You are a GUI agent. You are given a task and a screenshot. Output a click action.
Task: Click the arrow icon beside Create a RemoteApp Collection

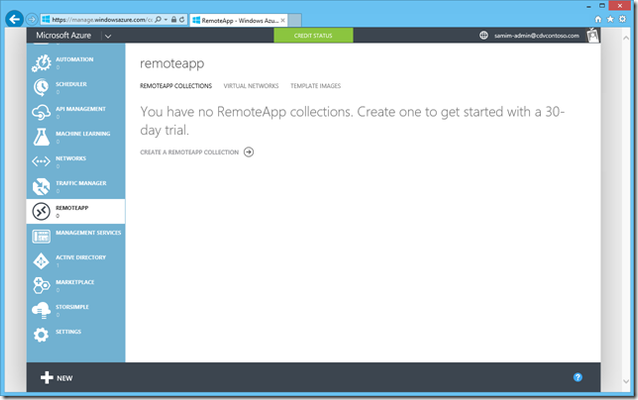pyautogui.click(x=249, y=152)
